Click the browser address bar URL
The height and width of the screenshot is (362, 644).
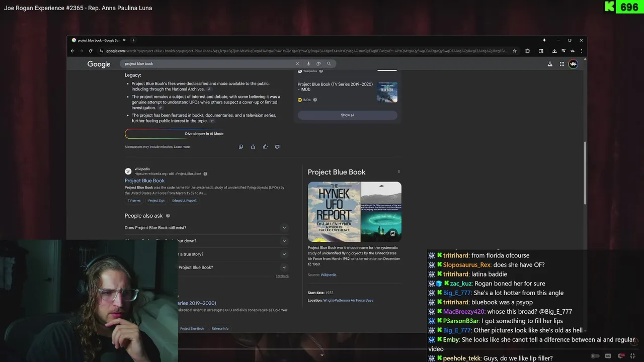tap(306, 51)
